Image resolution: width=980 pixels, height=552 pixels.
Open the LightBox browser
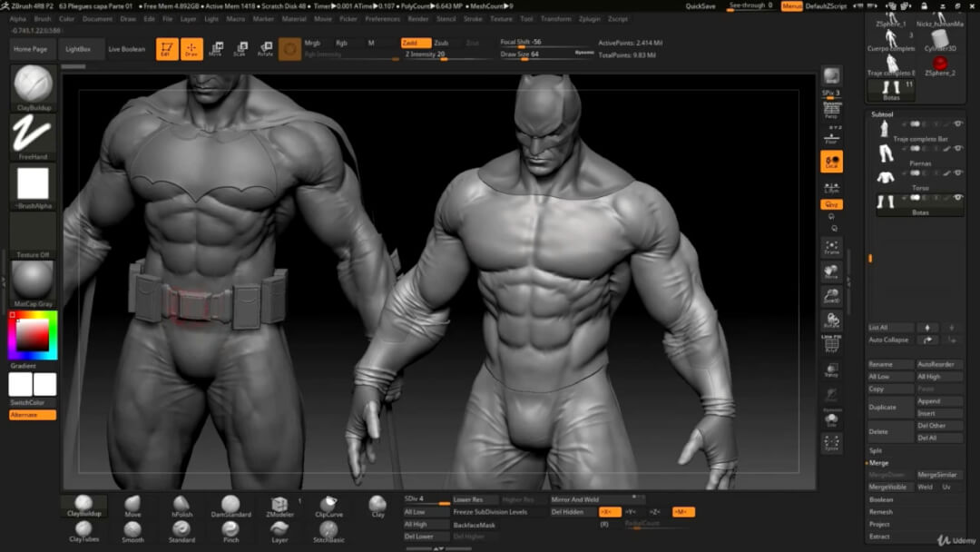78,49
